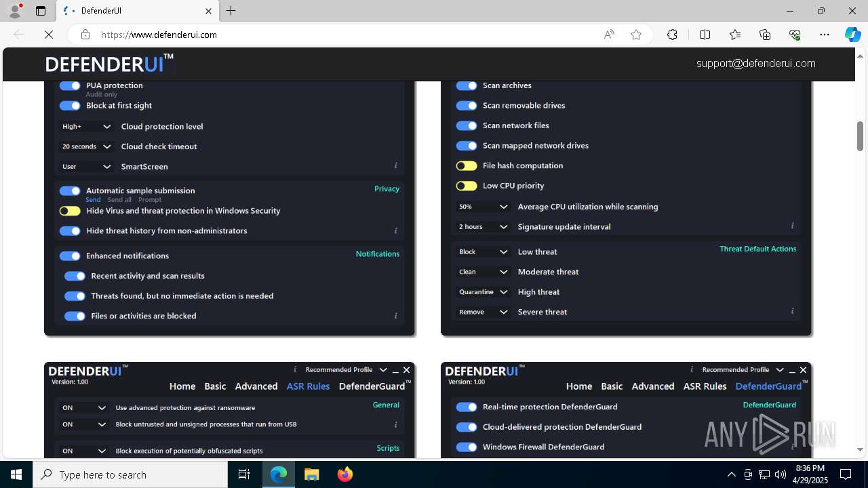Open the SmartScreen User dropdown
868x488 pixels.
pyautogui.click(x=86, y=167)
